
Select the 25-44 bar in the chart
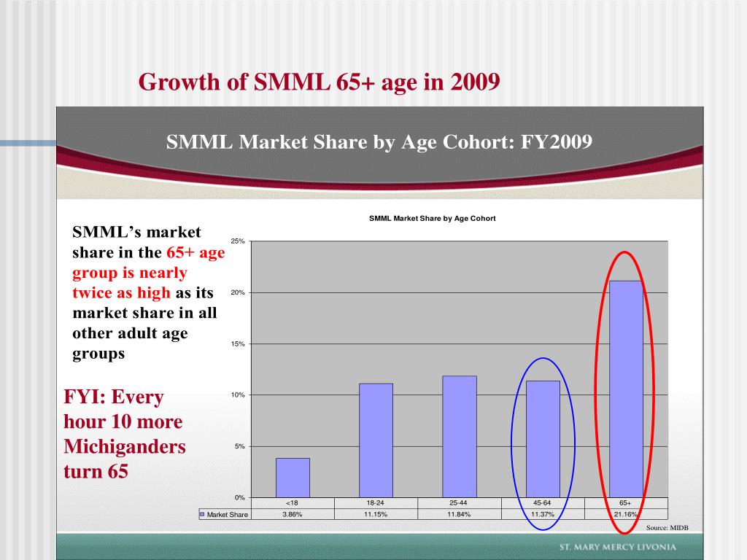click(460, 437)
